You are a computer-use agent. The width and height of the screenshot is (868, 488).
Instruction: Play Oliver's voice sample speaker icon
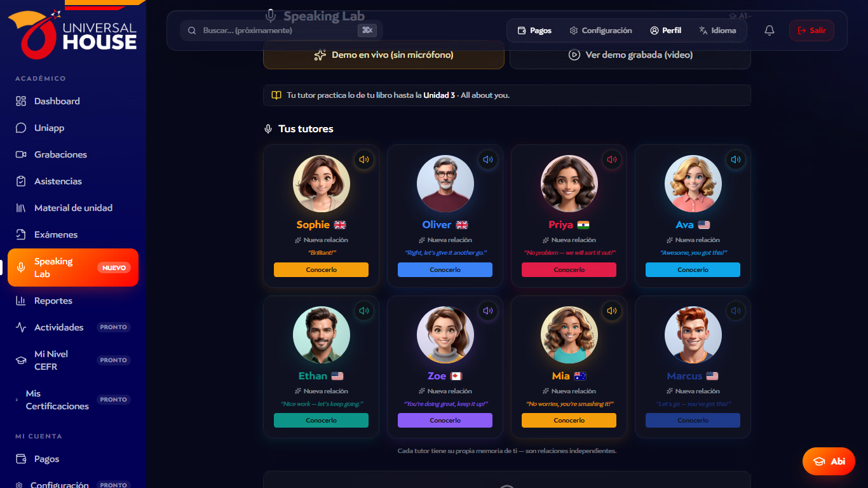pos(487,159)
